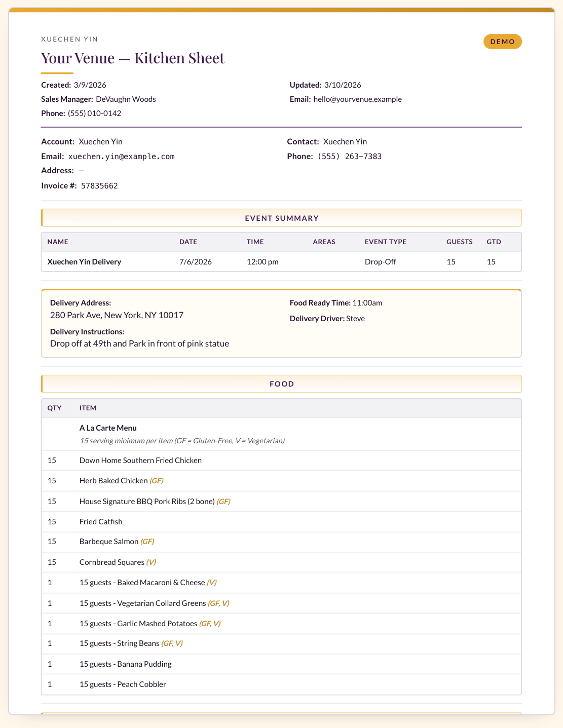Click the EVENT SUMMARY section header
Viewport: 563px width, 728px height.
(x=281, y=218)
